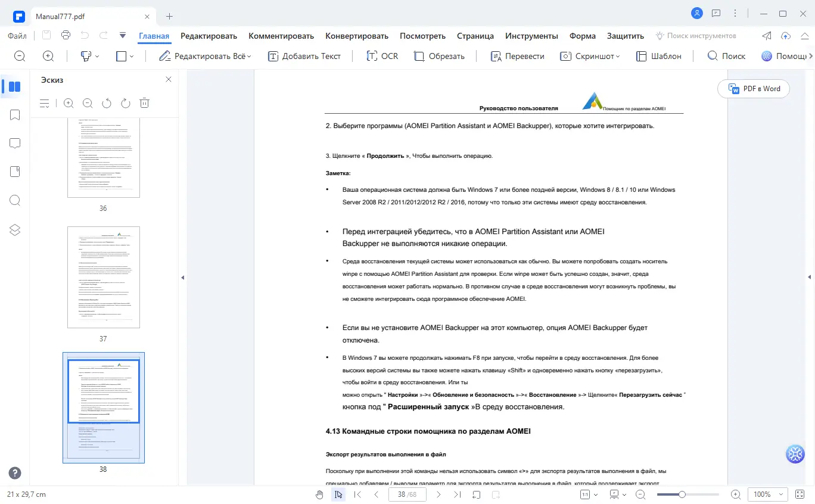Select the Hand tool in the status bar
Screen dimensions: 815x504
[x=319, y=494]
